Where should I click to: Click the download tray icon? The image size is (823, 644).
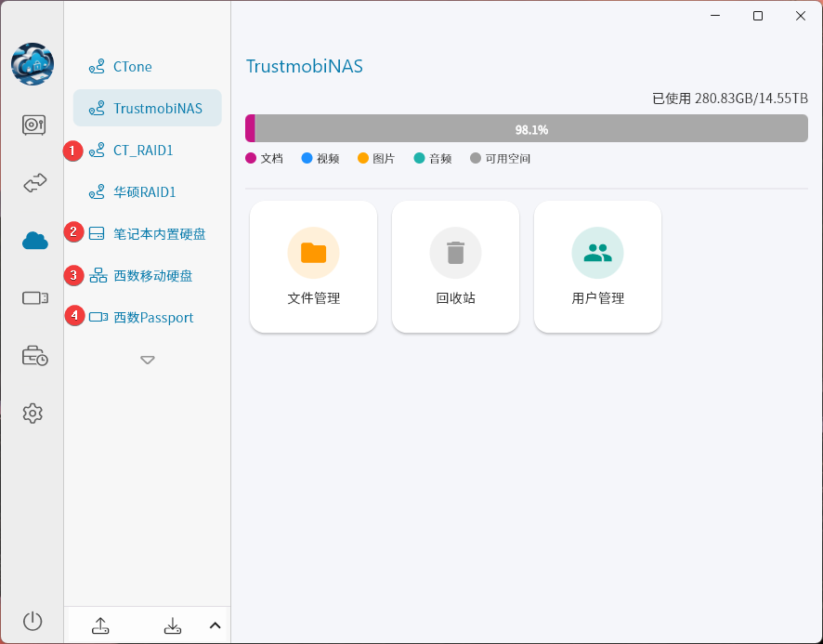click(172, 625)
